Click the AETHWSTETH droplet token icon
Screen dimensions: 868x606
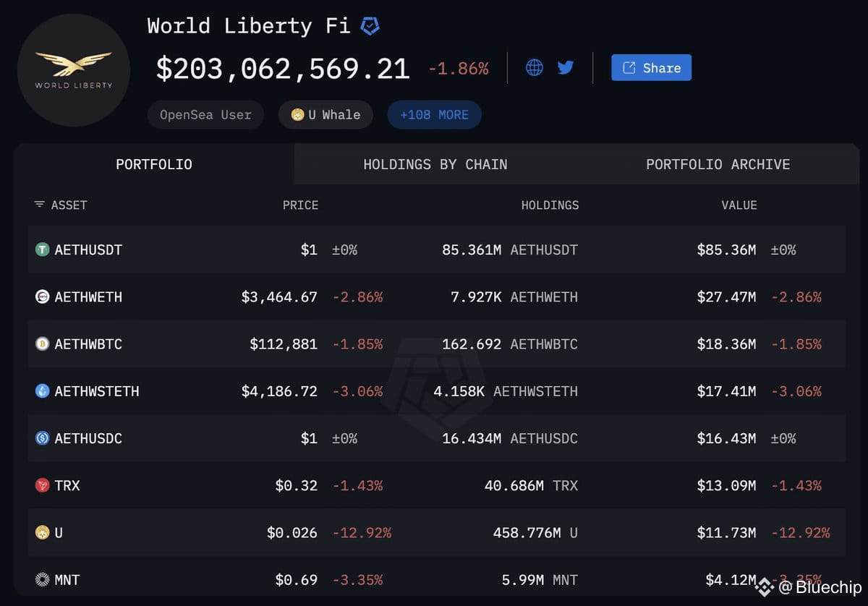tap(43, 391)
